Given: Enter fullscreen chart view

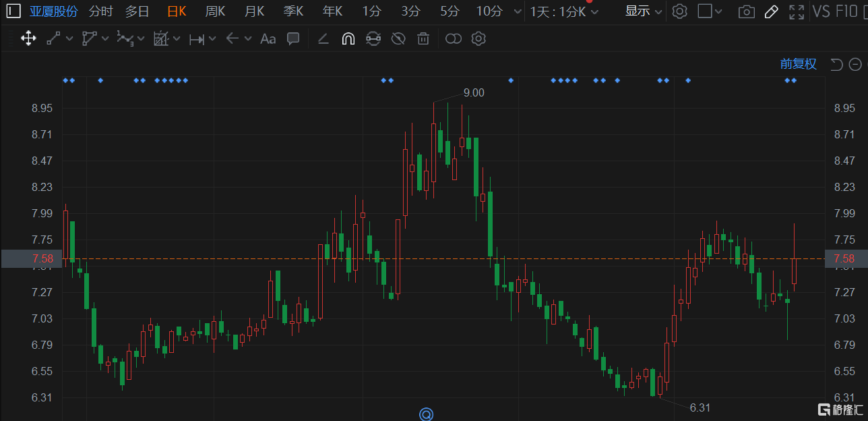Looking at the screenshot, I should click(797, 11).
